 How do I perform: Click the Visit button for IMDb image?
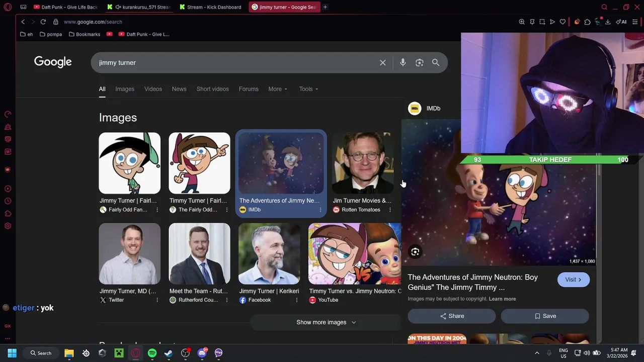[574, 280]
